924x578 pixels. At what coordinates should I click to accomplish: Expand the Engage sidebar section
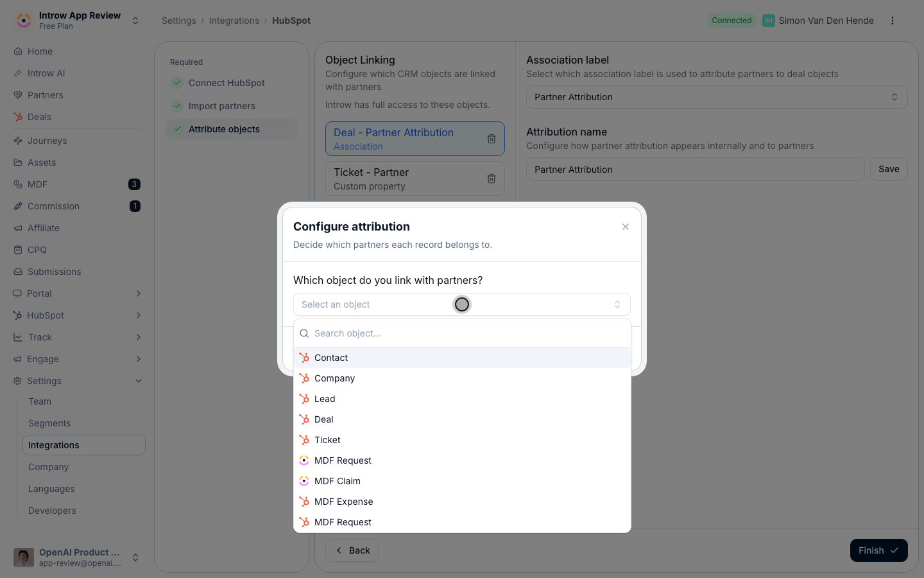139,359
